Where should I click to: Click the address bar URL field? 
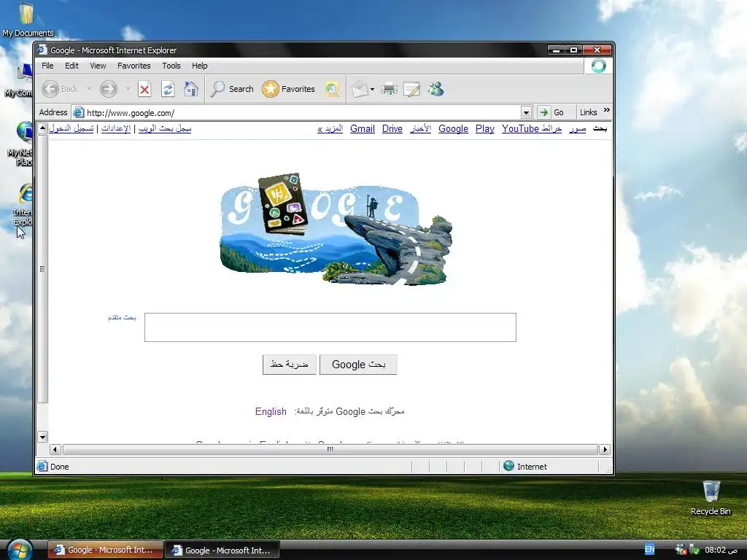pyautogui.click(x=303, y=113)
